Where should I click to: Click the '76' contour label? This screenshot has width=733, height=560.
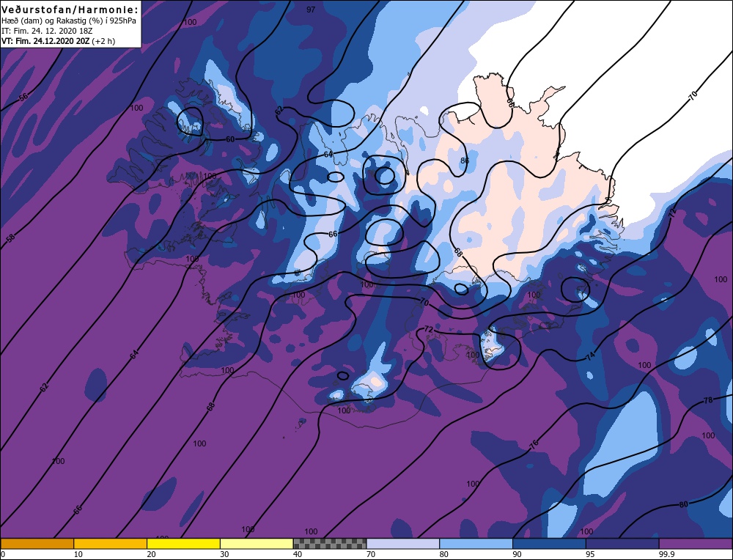click(x=534, y=443)
